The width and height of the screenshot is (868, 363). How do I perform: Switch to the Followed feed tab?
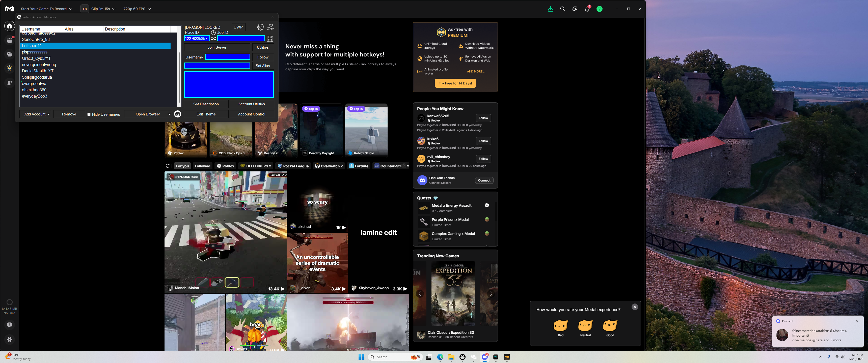click(203, 166)
